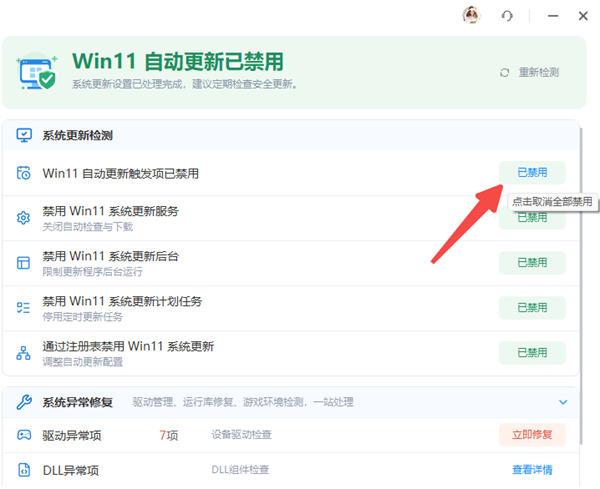Click the DLL组件检查 description text
600x489 pixels.
point(240,469)
